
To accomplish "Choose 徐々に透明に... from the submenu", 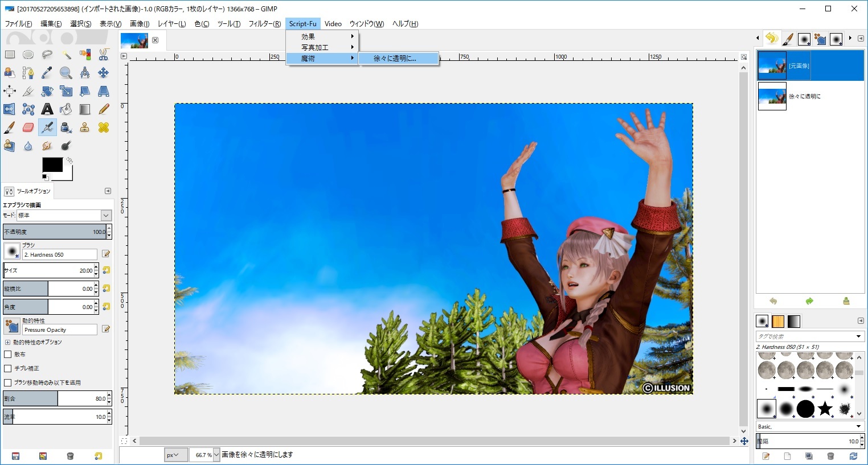I will pos(398,58).
